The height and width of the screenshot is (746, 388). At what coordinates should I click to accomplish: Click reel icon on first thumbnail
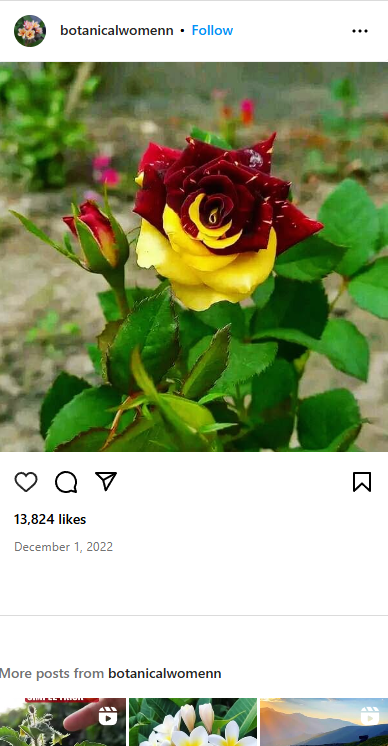point(108,716)
